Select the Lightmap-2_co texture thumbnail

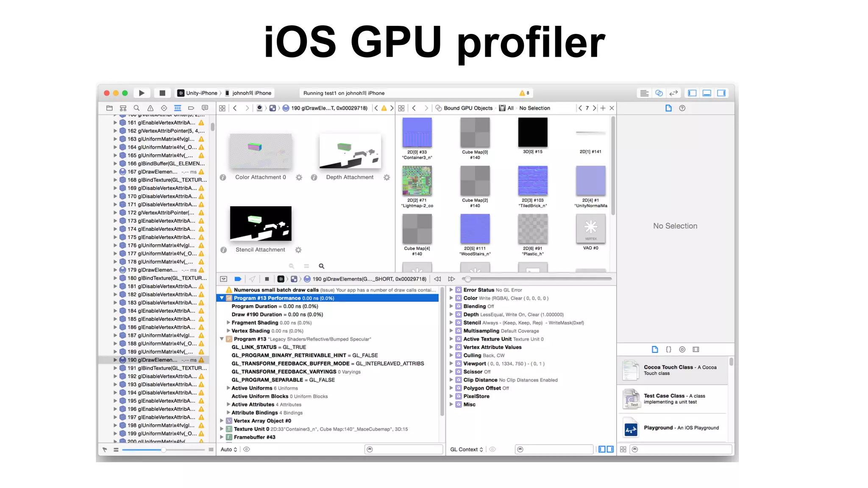point(417,181)
